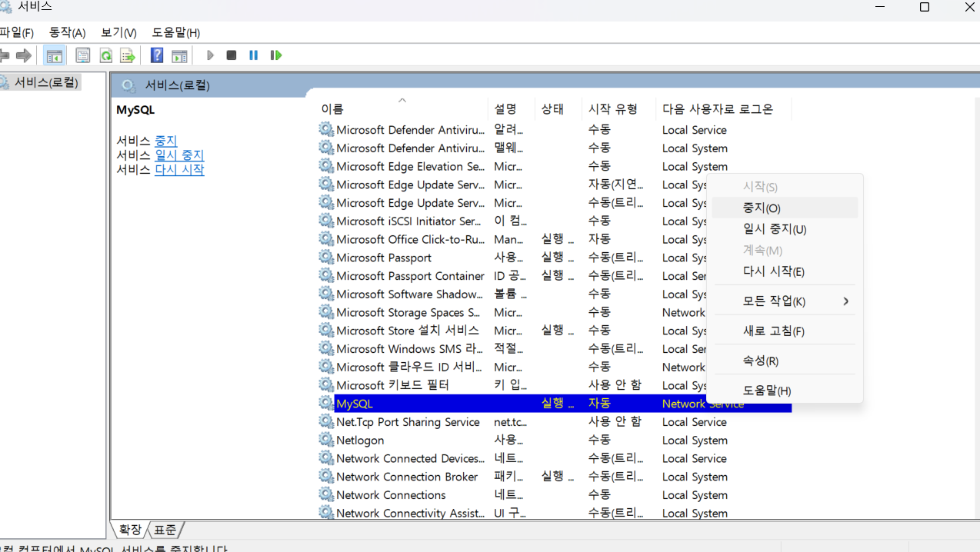Click the 일시 중지 service link
980x552 pixels.
(179, 155)
